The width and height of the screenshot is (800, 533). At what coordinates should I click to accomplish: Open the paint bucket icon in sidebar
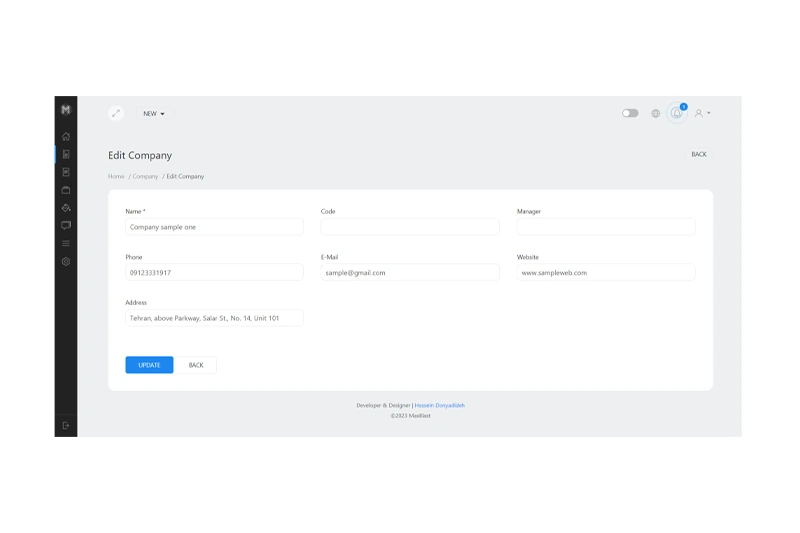pos(66,208)
